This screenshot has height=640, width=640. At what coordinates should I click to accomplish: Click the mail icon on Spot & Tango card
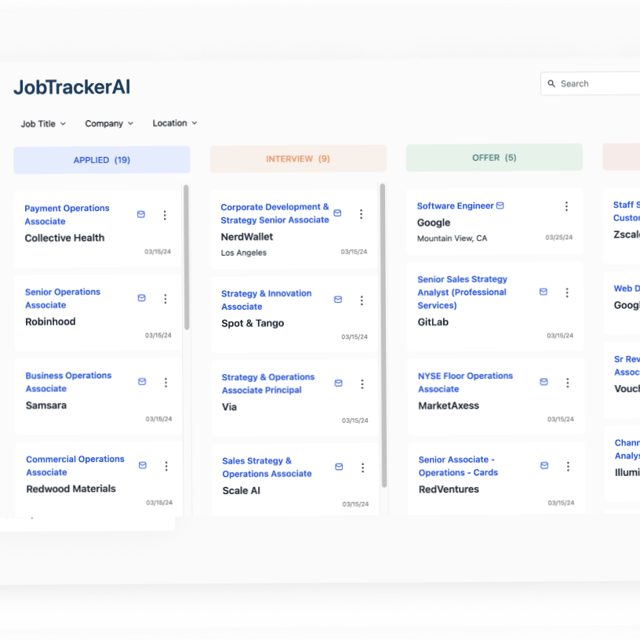pos(338,300)
